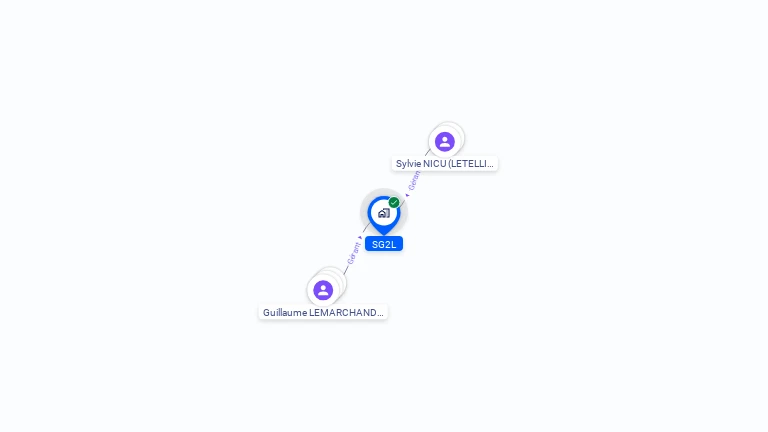Click the green verified checkmark on SG2L
This screenshot has height=432, width=768.
(394, 202)
